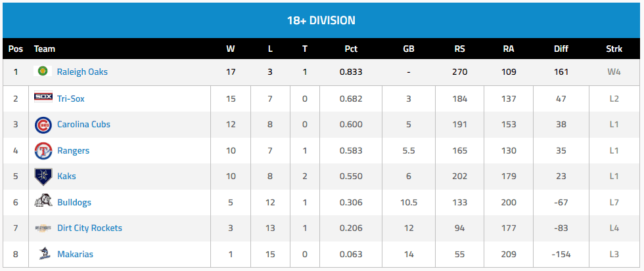Open the Bulldogs team link
Screen dimensions: 644x271
click(x=74, y=203)
